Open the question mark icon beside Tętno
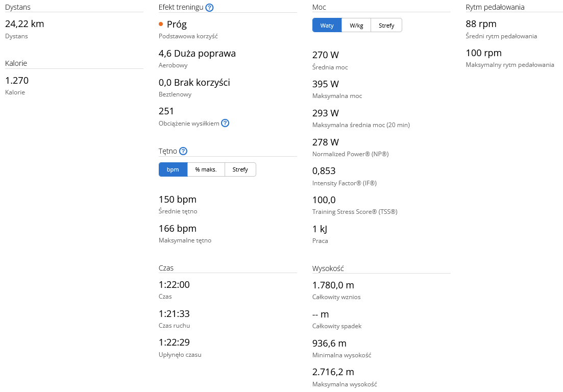 183,151
